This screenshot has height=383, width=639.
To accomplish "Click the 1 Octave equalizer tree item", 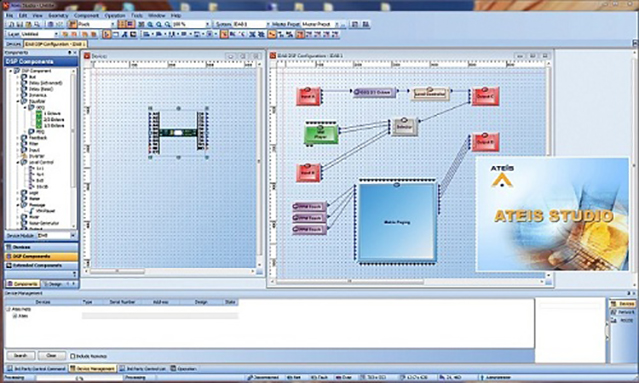I will click(52, 114).
